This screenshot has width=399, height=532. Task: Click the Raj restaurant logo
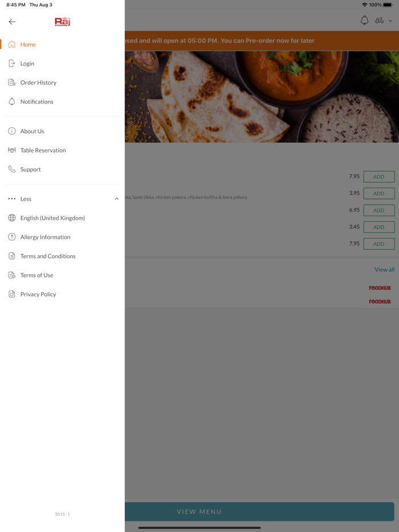tap(62, 22)
